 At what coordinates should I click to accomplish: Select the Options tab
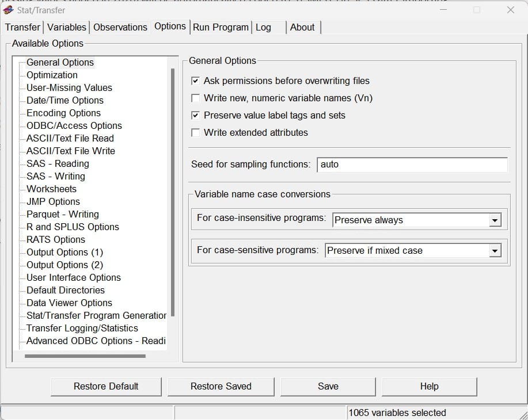(170, 26)
